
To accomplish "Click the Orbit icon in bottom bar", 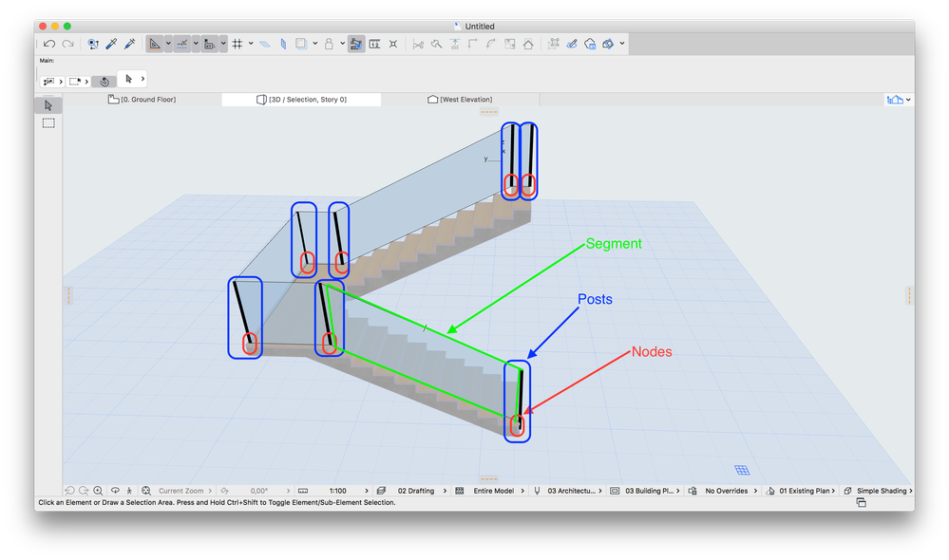I will [x=114, y=492].
